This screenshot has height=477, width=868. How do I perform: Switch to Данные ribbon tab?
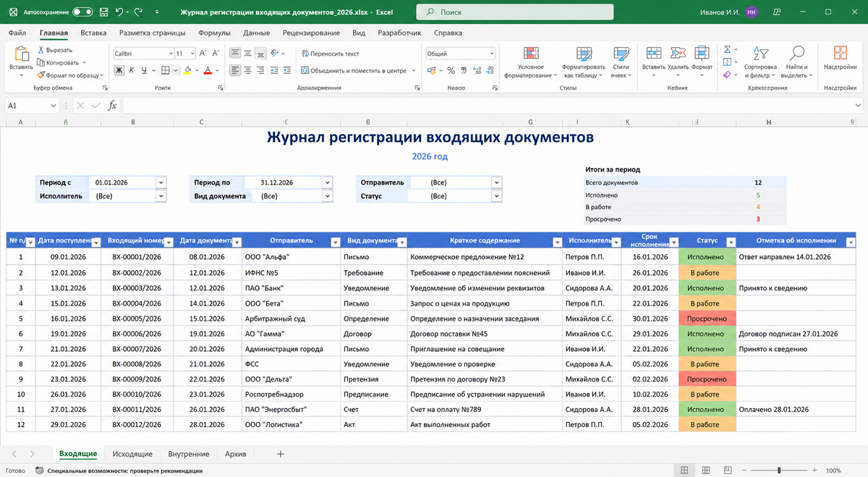257,33
